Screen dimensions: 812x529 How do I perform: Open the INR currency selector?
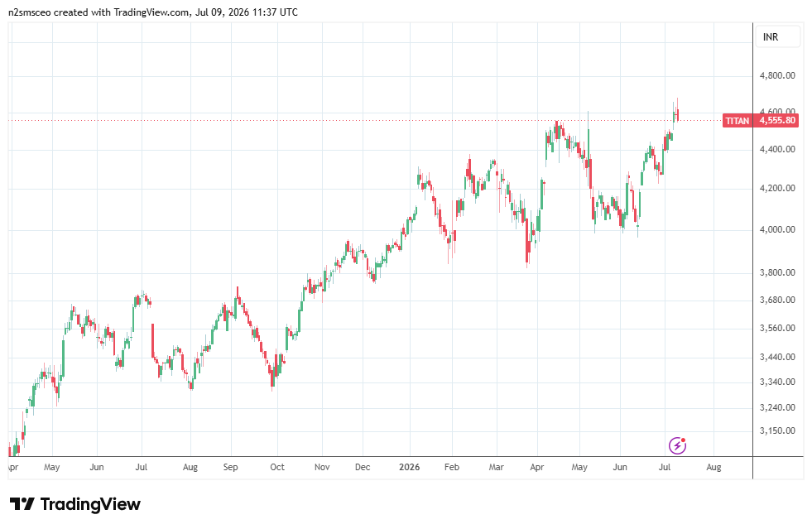click(x=777, y=36)
